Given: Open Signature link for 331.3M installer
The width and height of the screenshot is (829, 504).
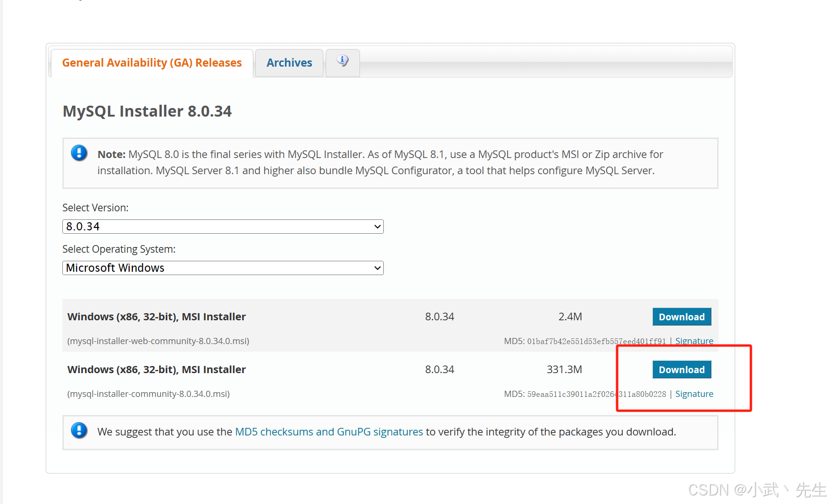Looking at the screenshot, I should pos(694,394).
